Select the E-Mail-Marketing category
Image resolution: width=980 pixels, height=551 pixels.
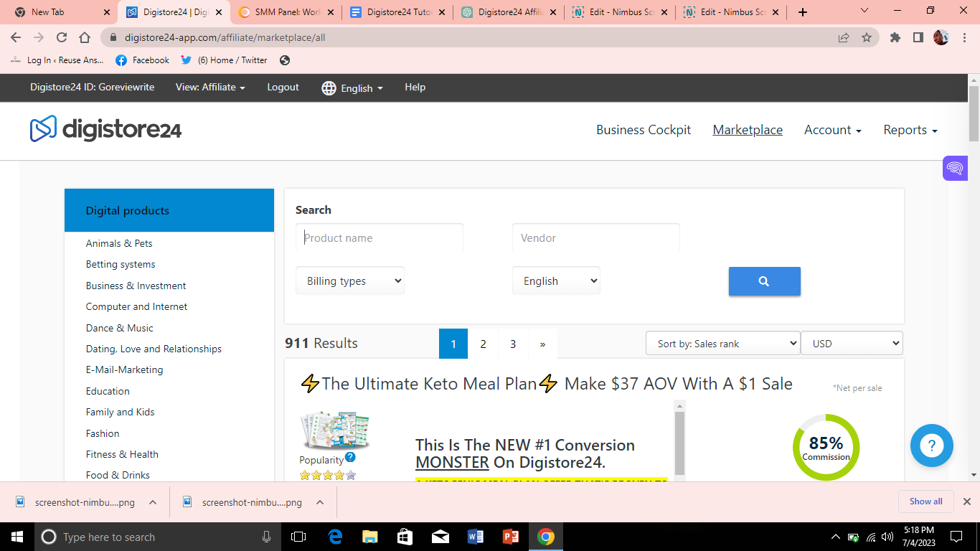pos(124,369)
